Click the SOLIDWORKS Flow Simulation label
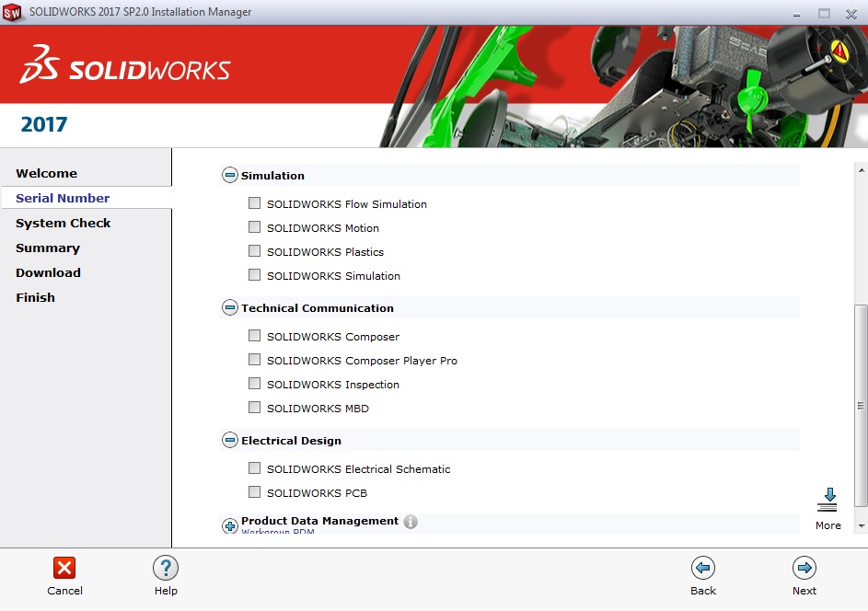Screen dimensions: 868x611 [346, 204]
